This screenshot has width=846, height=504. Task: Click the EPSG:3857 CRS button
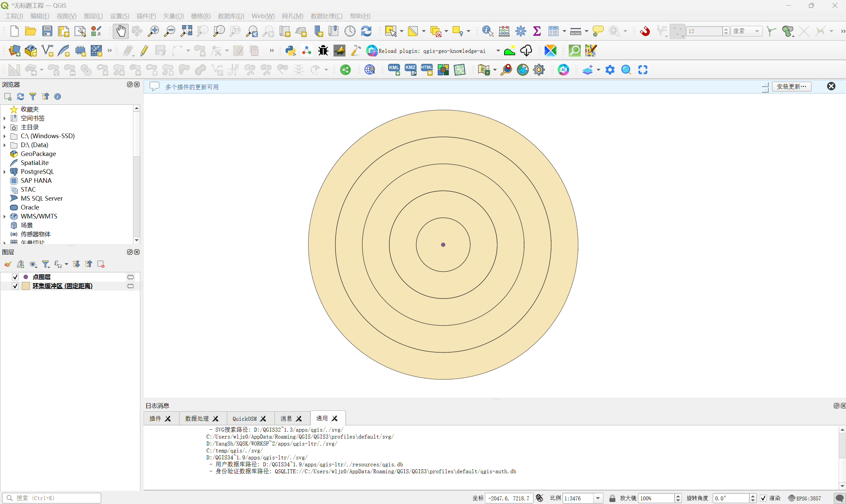click(x=805, y=498)
